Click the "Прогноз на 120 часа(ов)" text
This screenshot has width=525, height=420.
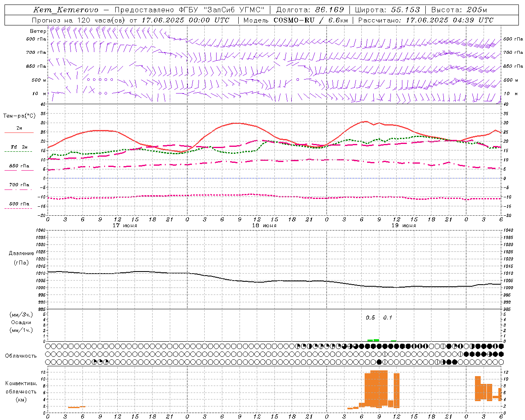point(79,20)
